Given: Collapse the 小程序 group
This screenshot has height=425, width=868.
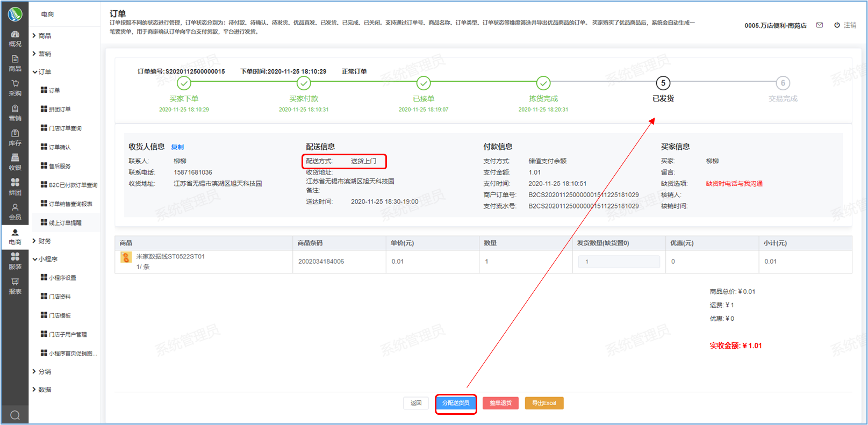Looking at the screenshot, I should click(x=45, y=259).
